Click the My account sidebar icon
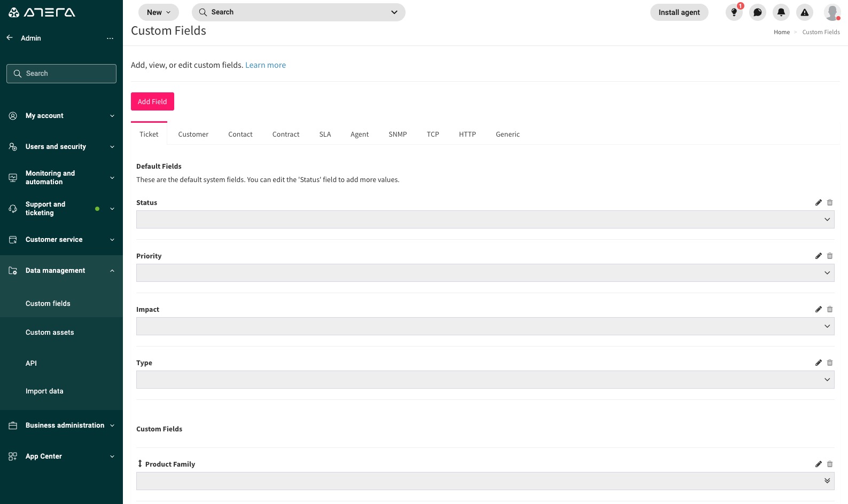This screenshot has height=504, width=848. 13,116
